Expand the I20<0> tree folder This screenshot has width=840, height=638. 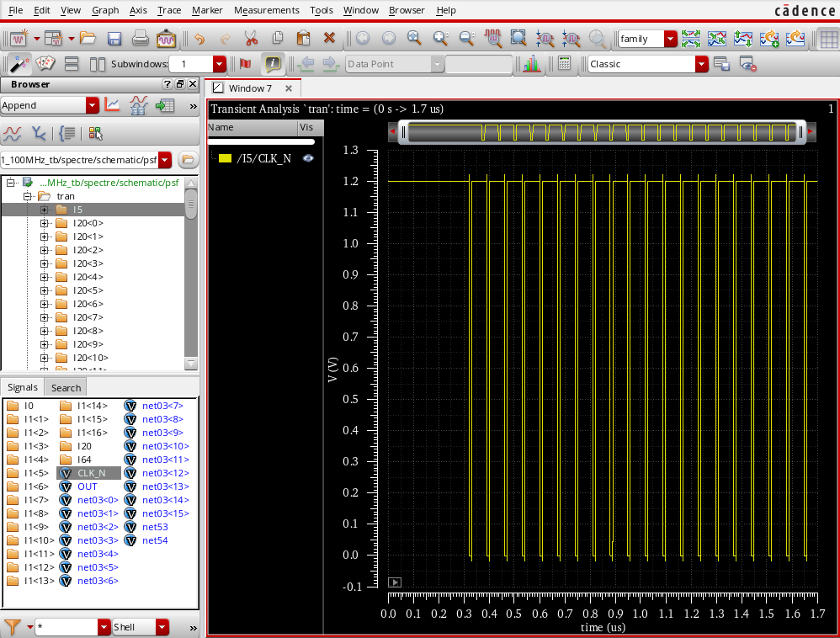point(45,223)
